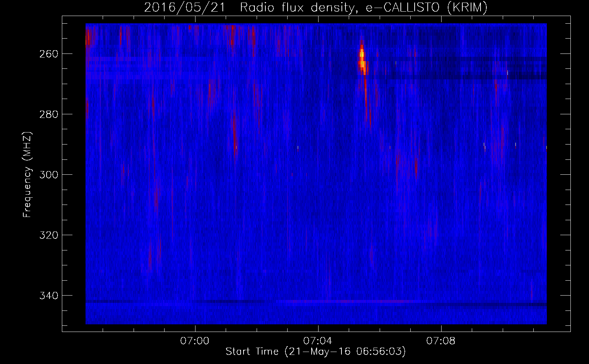Click the 'Frequency (MHZ)' axis label

(x=28, y=174)
